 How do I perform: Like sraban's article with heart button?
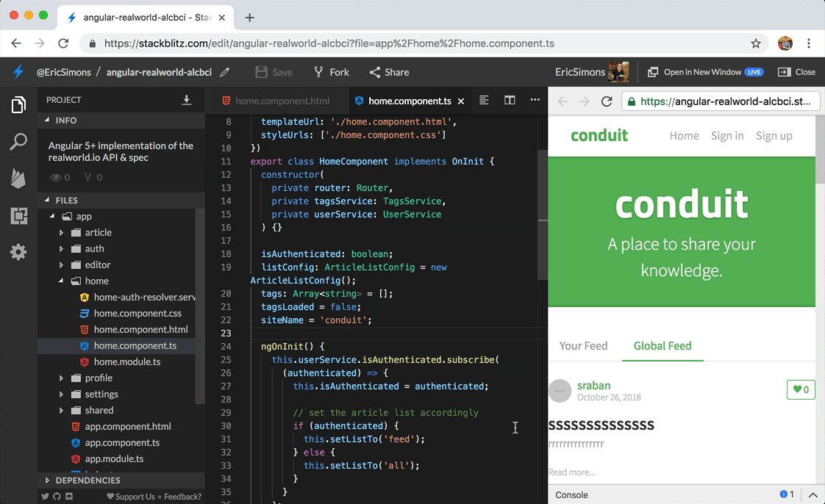801,389
